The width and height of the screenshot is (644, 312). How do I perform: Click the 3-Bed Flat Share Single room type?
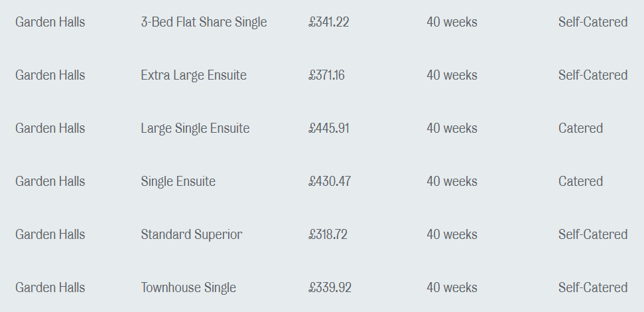click(204, 22)
